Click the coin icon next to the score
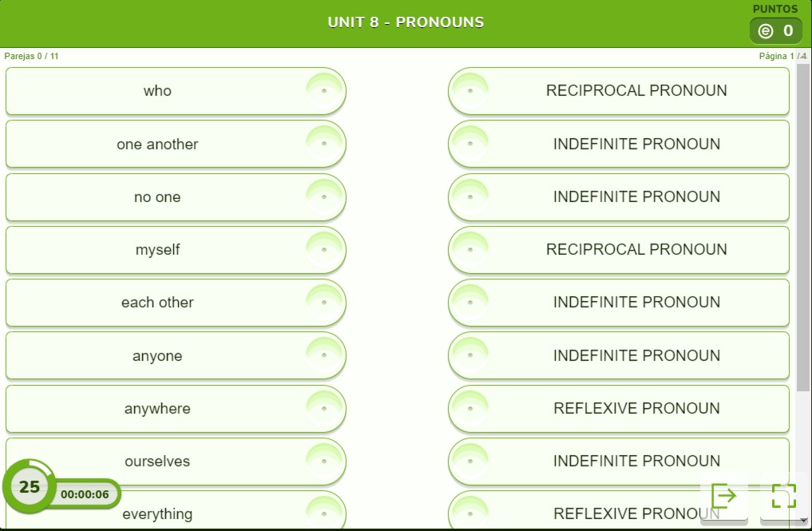Viewport: 812px width, 531px height. coord(766,31)
